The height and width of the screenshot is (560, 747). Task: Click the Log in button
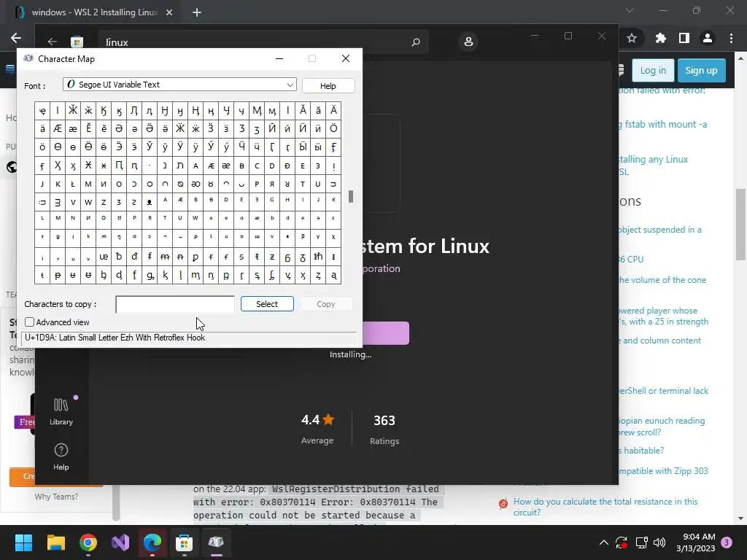point(653,71)
